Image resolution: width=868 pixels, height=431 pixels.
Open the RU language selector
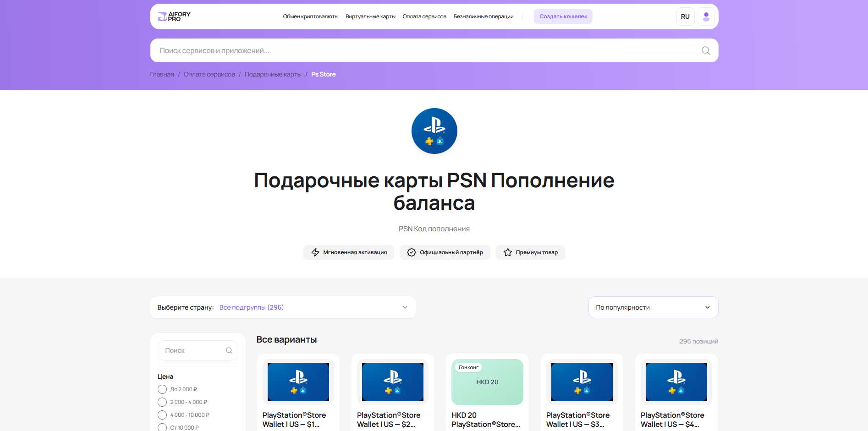685,16
